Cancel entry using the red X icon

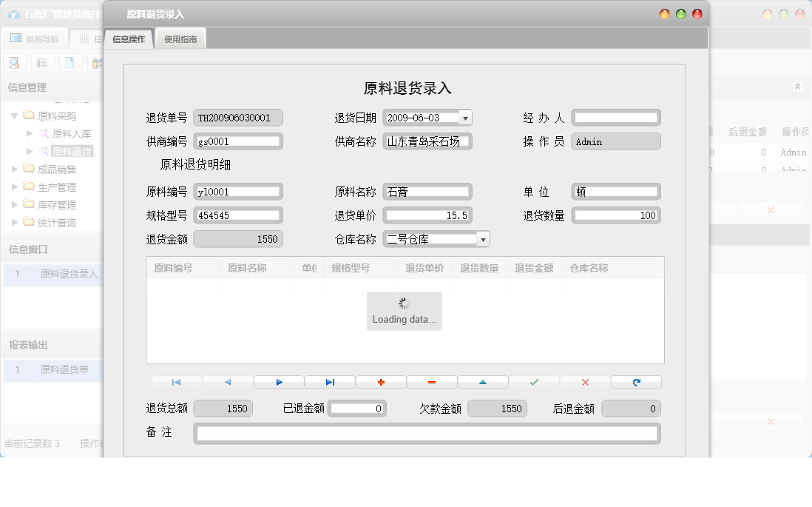pos(583,382)
